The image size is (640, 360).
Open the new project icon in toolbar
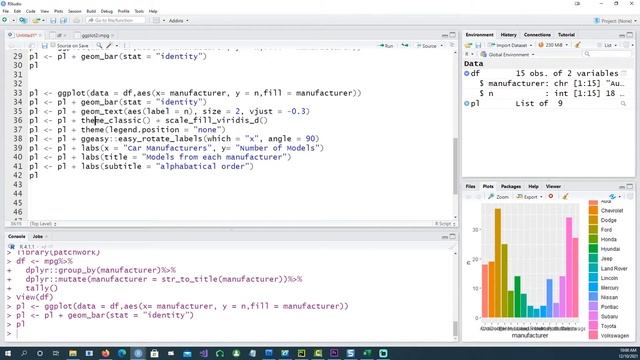23,20
